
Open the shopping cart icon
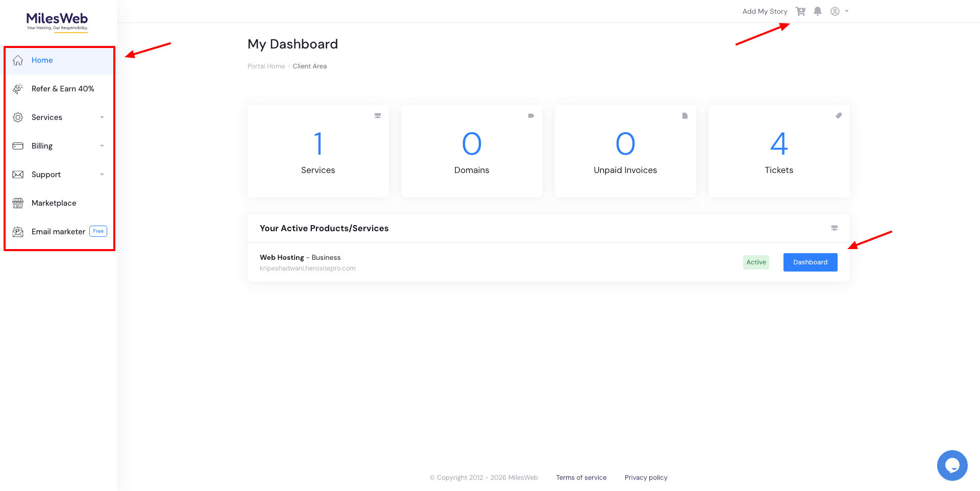coord(800,11)
